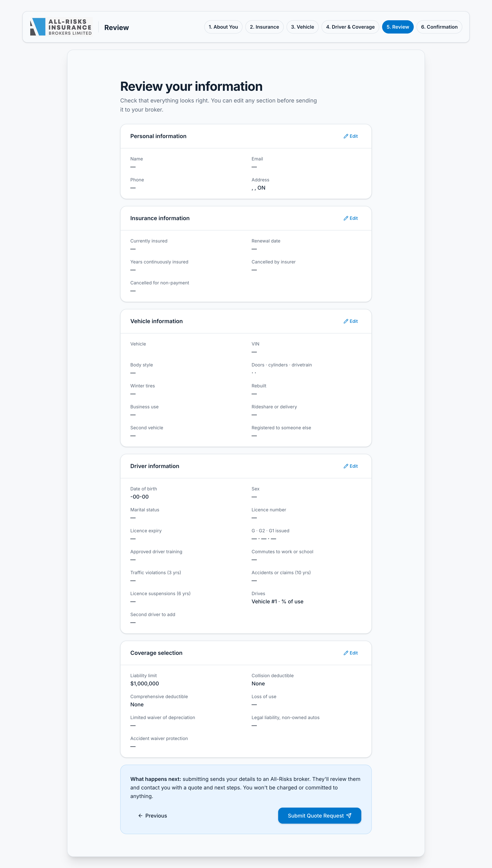Click the Comprehensive deductible None value
The height and width of the screenshot is (868, 492).
(x=137, y=704)
